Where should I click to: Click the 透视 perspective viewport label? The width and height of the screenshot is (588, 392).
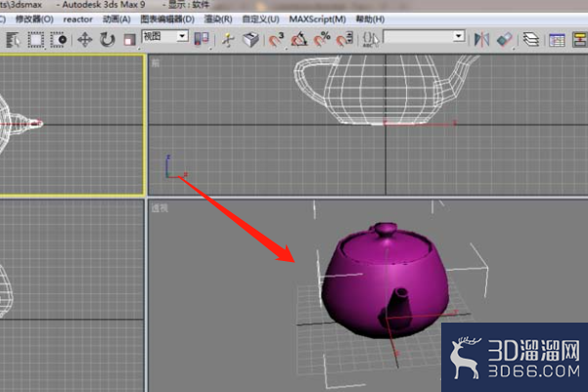tap(159, 208)
